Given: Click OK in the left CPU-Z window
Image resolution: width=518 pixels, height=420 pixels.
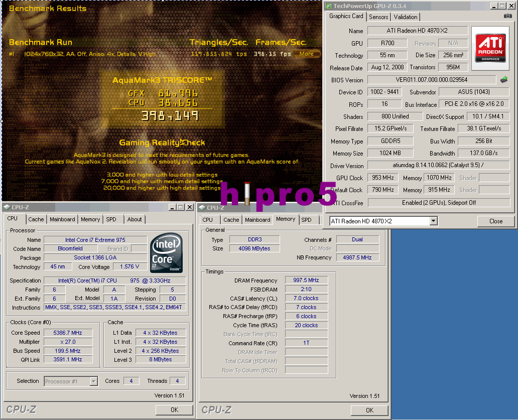Looking at the screenshot, I should coord(174,410).
